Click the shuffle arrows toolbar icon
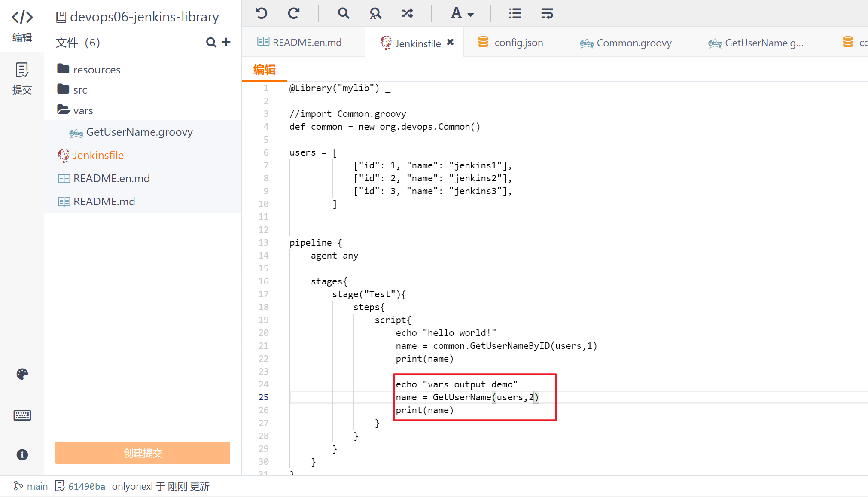 tap(407, 13)
